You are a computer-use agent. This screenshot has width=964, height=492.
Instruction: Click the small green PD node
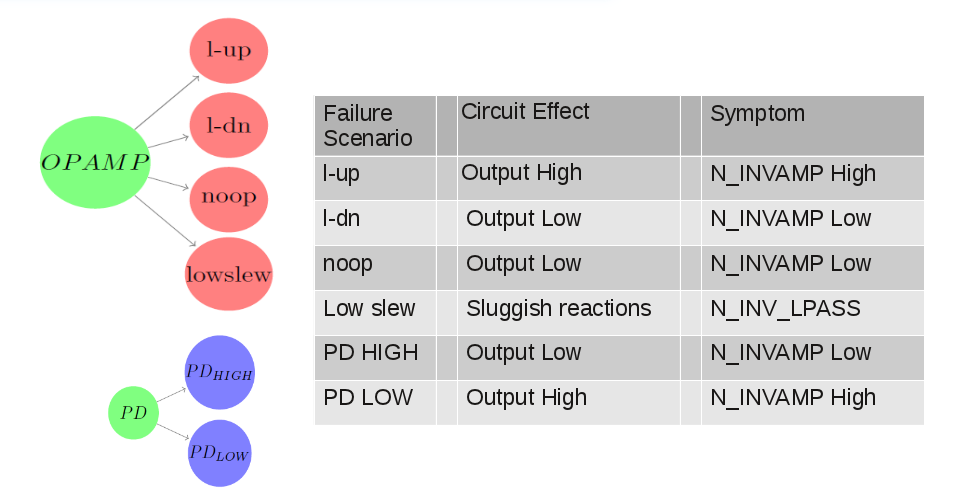pyautogui.click(x=133, y=412)
